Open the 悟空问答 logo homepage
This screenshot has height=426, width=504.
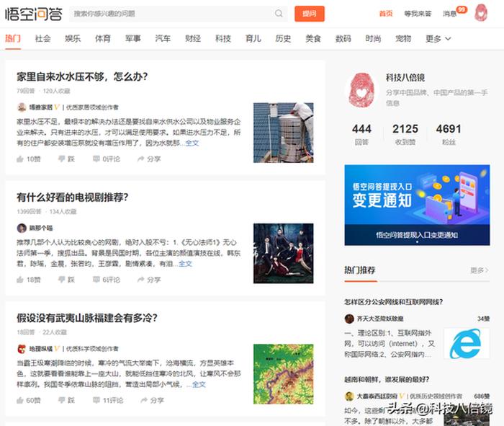[33, 14]
